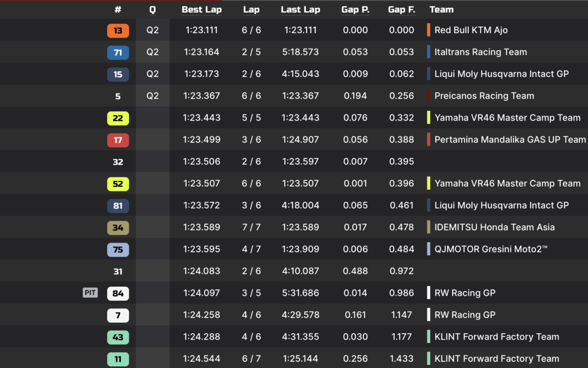The image size is (588, 368).
Task: Click the orange rider number 13 badge
Action: [118, 31]
